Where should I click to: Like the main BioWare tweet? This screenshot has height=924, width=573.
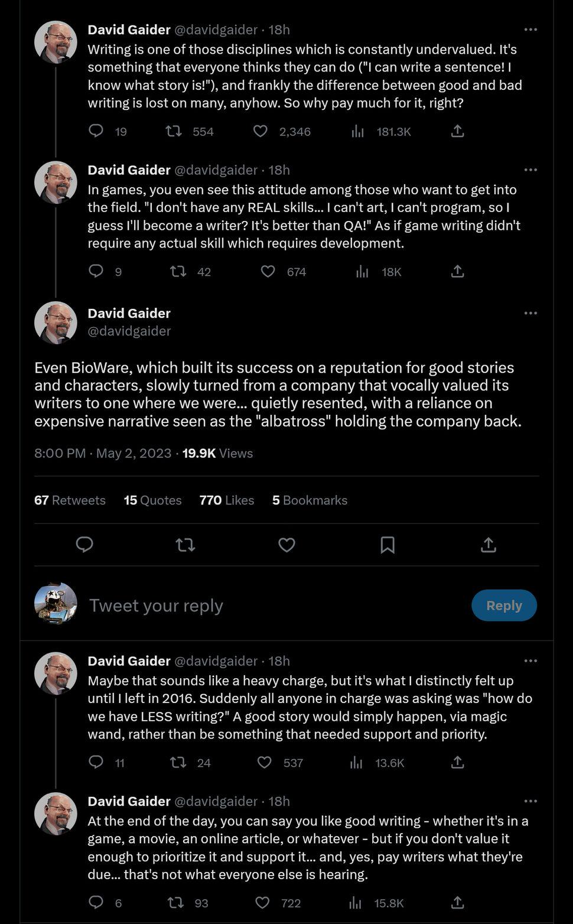(x=286, y=545)
